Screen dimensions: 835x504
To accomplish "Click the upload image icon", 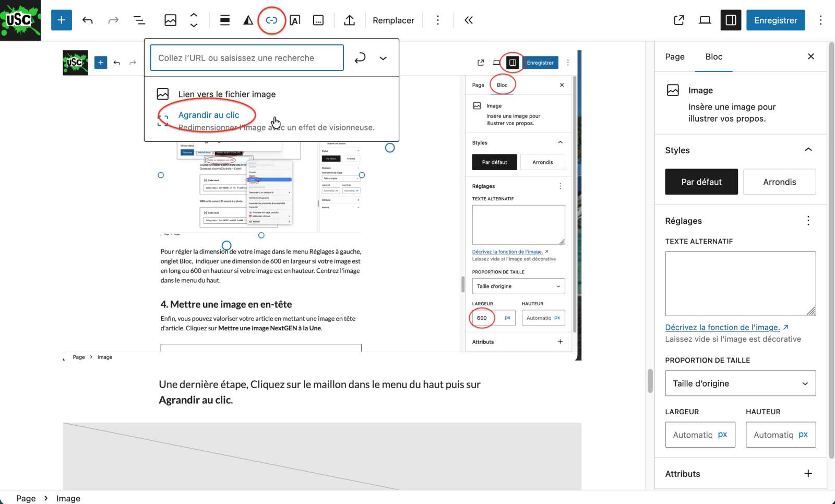I will click(x=349, y=20).
